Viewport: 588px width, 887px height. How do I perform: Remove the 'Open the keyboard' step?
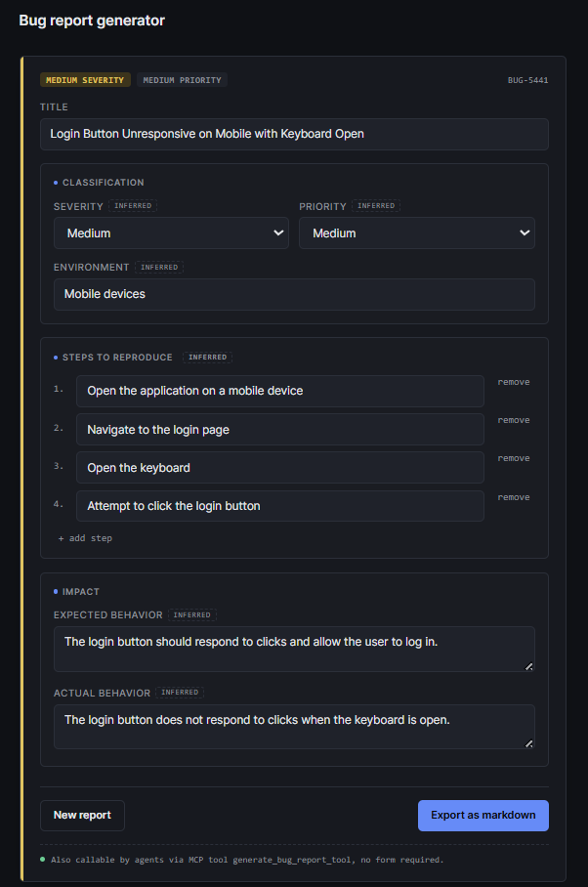point(514,458)
